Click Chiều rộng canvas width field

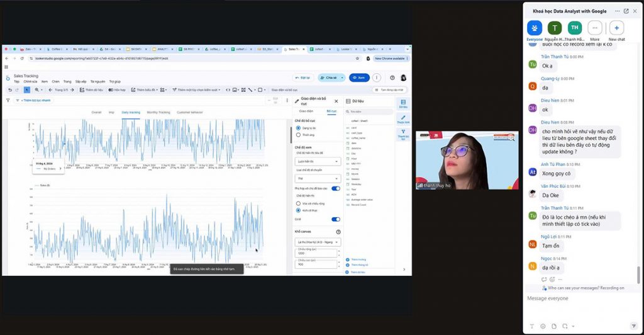pyautogui.click(x=316, y=252)
